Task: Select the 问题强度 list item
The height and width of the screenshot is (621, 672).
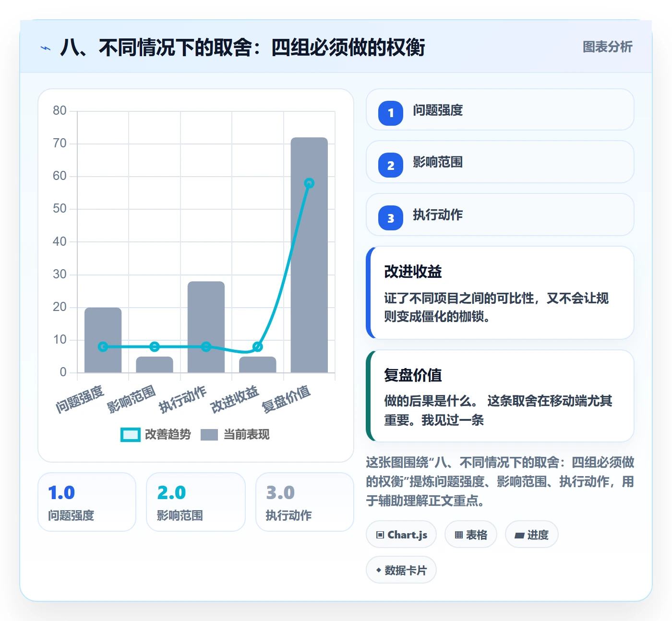Action: [x=500, y=109]
